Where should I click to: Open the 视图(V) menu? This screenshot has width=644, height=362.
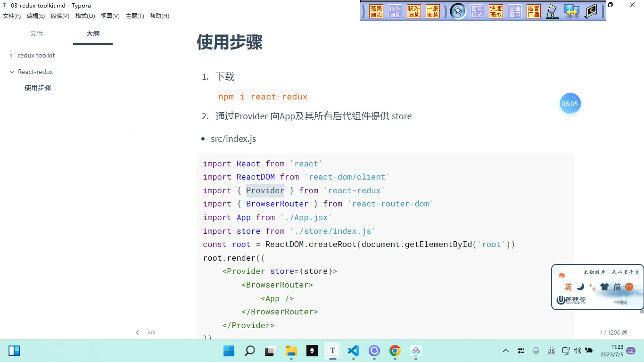(x=110, y=16)
